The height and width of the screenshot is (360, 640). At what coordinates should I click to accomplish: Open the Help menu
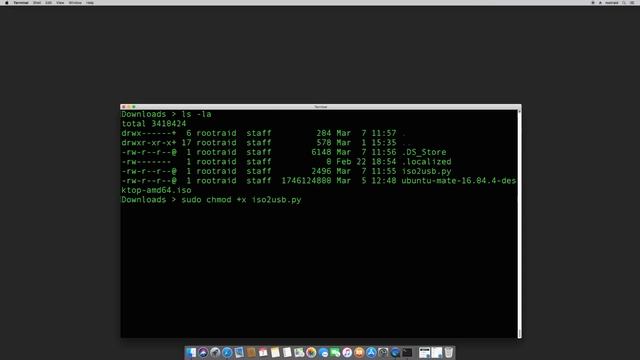90,2
